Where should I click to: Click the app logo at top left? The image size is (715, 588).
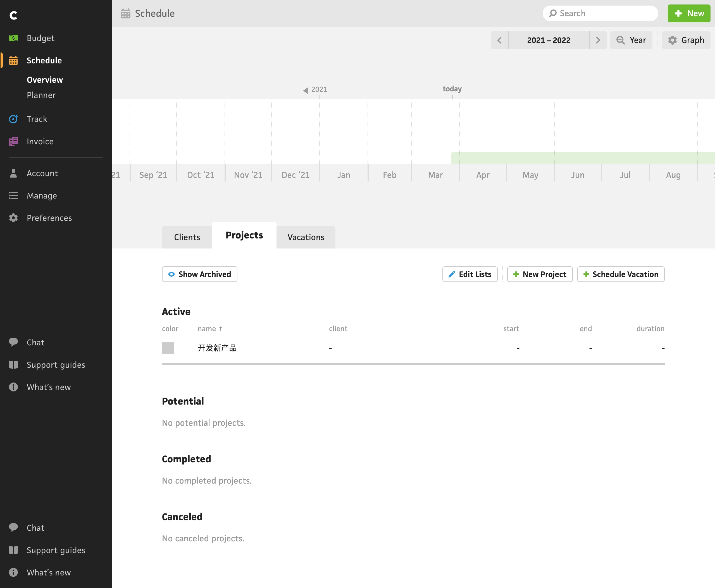click(14, 15)
